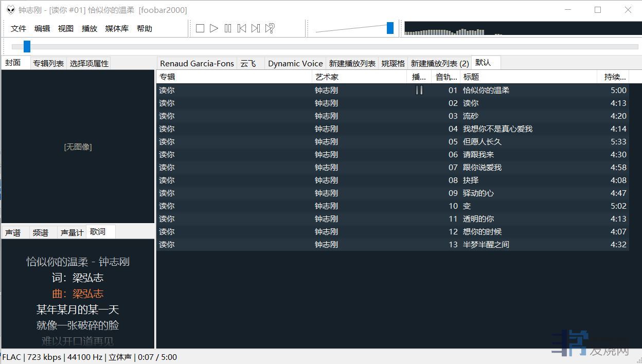Pause playback using the toolbar Pause icon
This screenshot has width=642, height=364.
[x=228, y=28]
